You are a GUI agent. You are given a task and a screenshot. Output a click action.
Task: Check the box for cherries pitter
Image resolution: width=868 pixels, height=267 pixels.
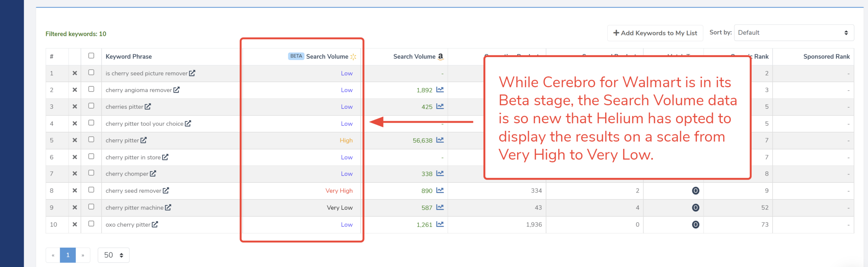tap(91, 106)
